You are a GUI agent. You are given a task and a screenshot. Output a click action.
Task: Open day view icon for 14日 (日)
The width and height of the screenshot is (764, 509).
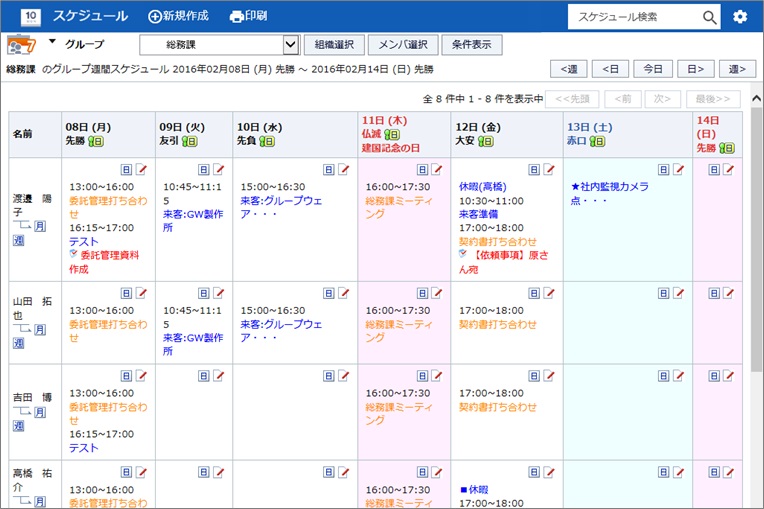click(727, 148)
